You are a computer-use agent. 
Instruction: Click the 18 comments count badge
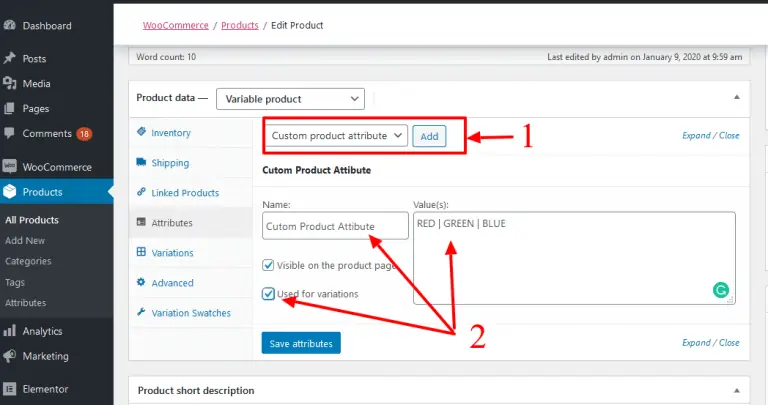(x=84, y=134)
